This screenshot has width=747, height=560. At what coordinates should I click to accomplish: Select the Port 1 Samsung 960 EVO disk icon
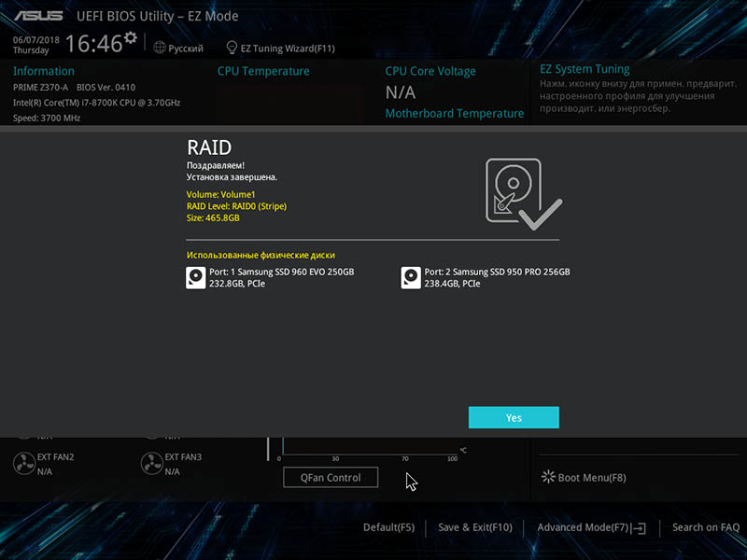[x=195, y=277]
